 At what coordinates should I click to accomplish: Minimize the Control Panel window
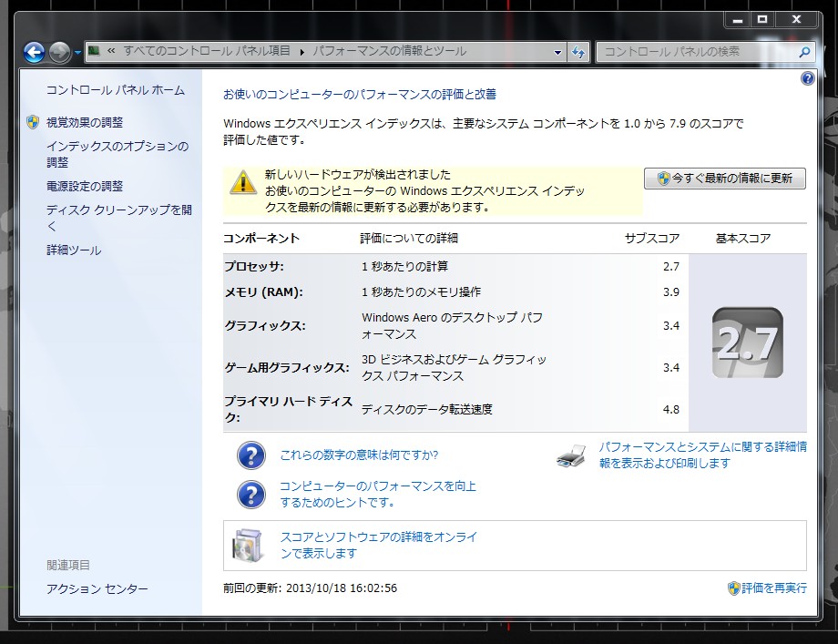pos(738,20)
